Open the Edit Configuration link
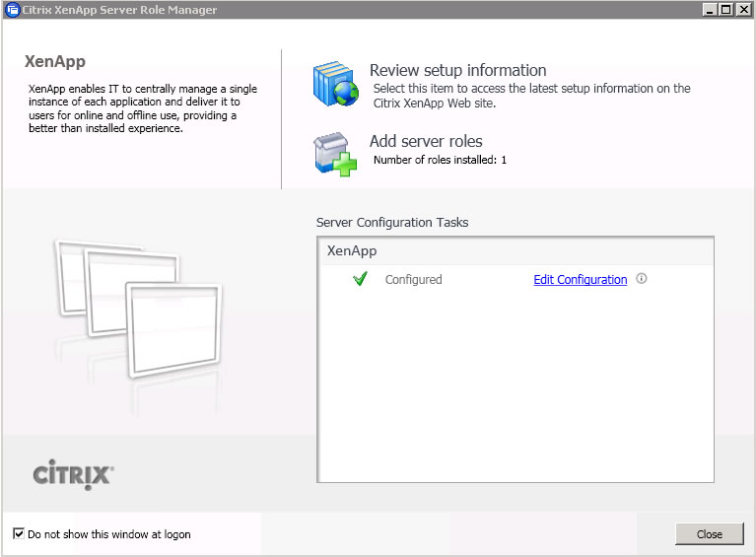The width and height of the screenshot is (756, 557). 580,280
